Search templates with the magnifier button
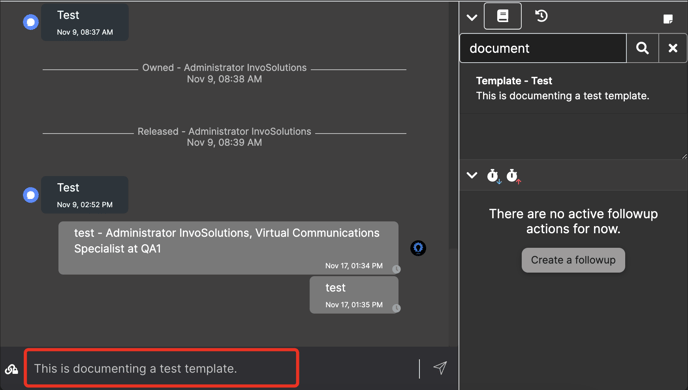This screenshot has width=688, height=390. point(642,48)
